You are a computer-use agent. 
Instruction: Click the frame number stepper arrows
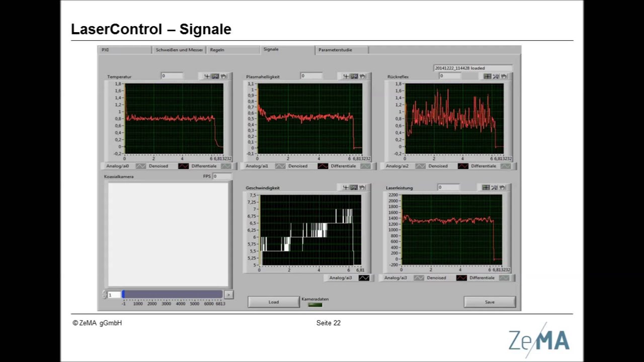pos(105,295)
